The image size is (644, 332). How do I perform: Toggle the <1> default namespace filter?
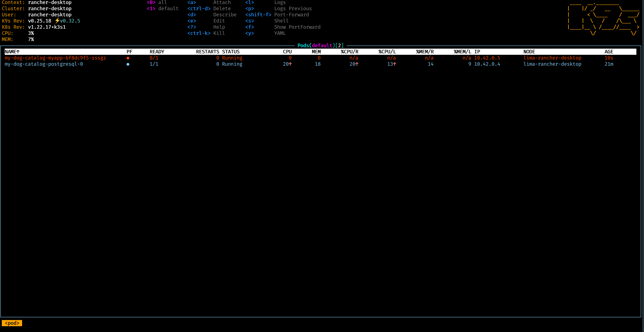(151, 8)
